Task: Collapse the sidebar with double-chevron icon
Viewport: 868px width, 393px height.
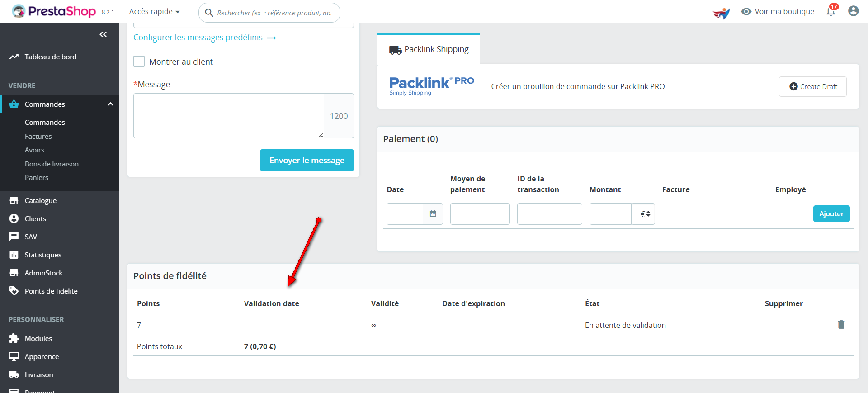Action: point(103,34)
